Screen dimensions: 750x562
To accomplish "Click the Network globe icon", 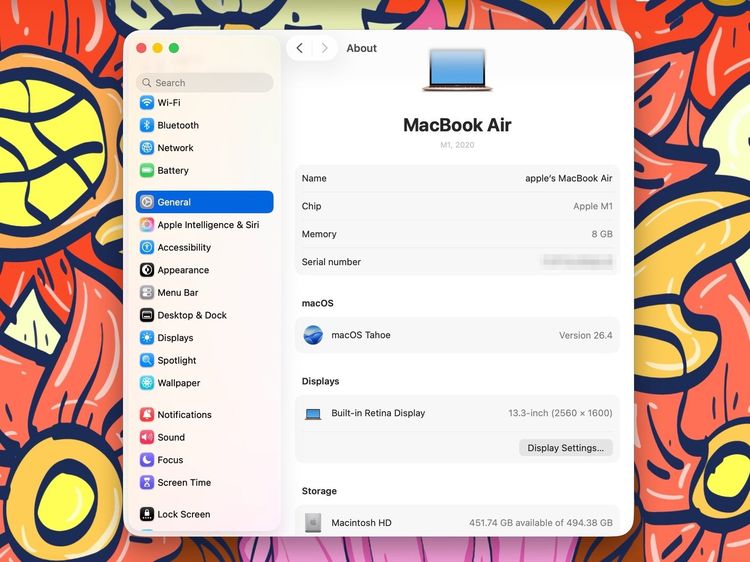I will (147, 147).
